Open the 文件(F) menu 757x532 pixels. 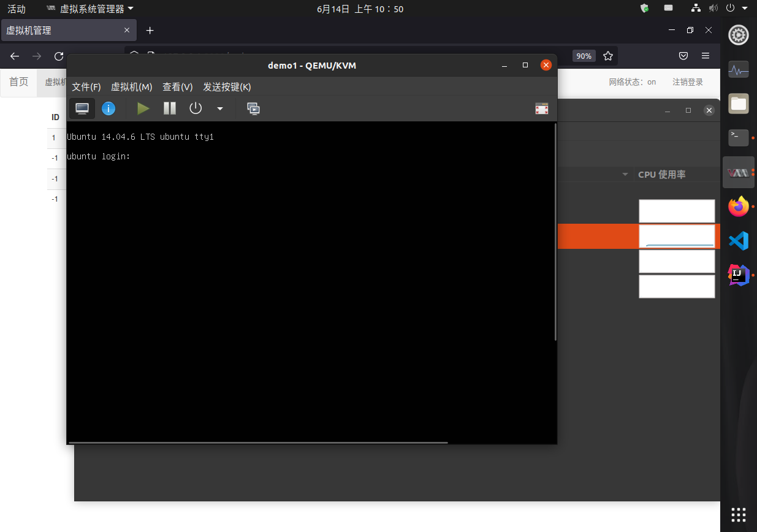coord(86,87)
